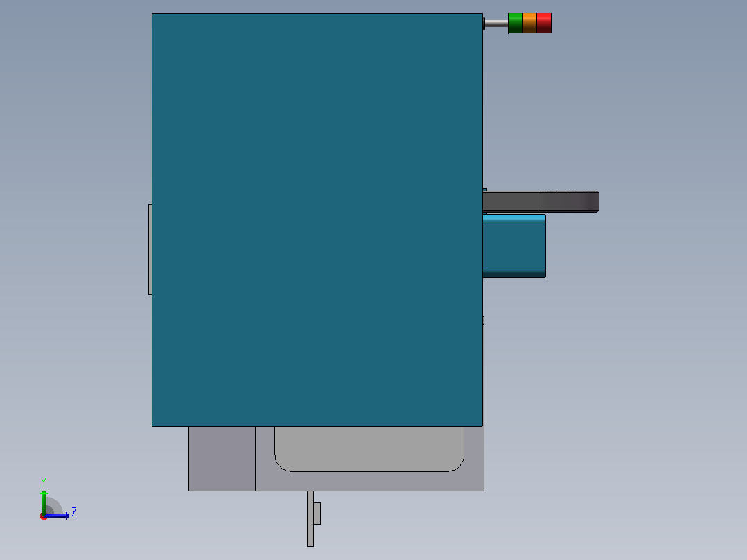Click the orange segment of the signal light
This screenshot has height=560, width=747.
[x=529, y=24]
